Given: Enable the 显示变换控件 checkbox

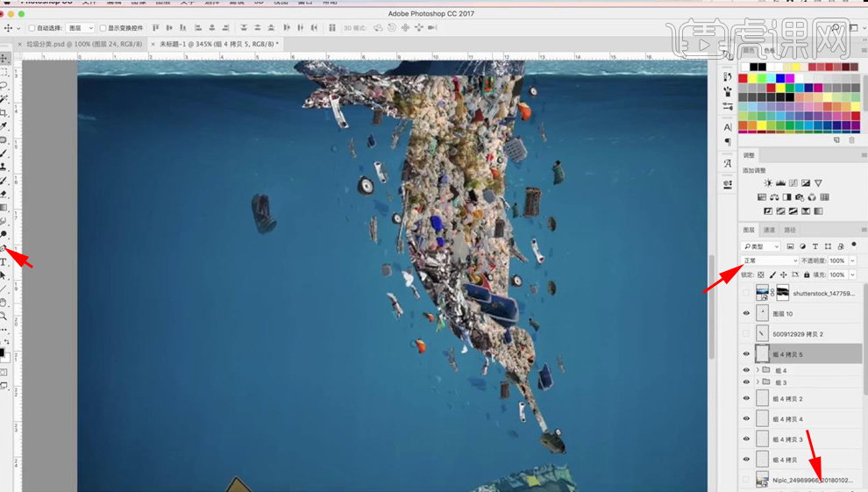Looking at the screenshot, I should (x=103, y=28).
